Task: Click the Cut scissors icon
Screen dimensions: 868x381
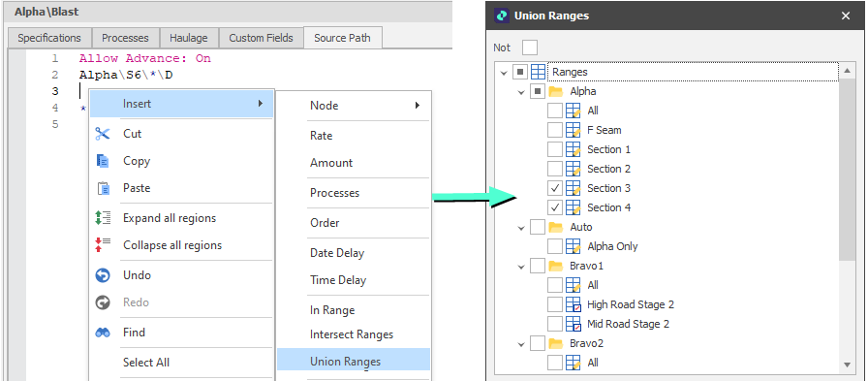Action: (103, 134)
